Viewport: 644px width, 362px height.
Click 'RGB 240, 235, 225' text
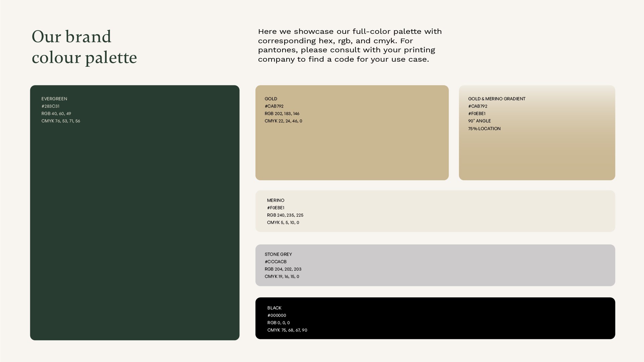285,215
